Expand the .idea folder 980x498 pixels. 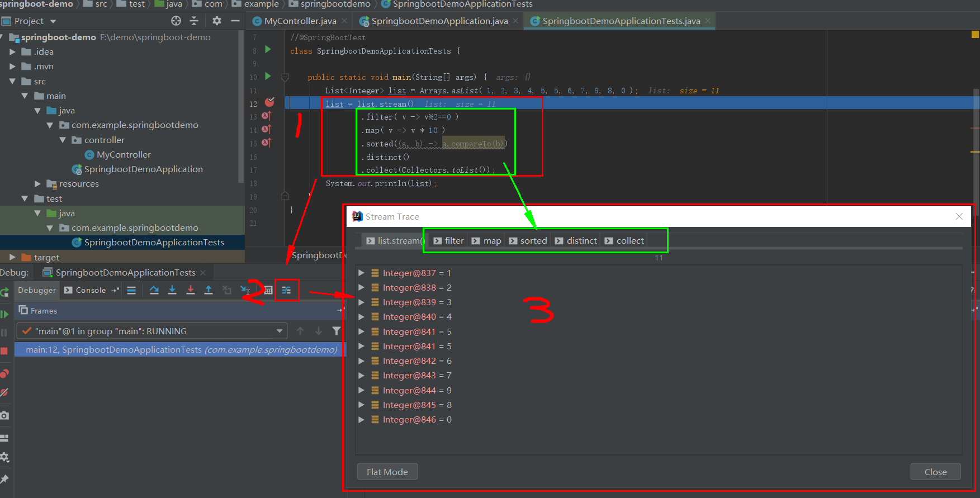pos(12,51)
